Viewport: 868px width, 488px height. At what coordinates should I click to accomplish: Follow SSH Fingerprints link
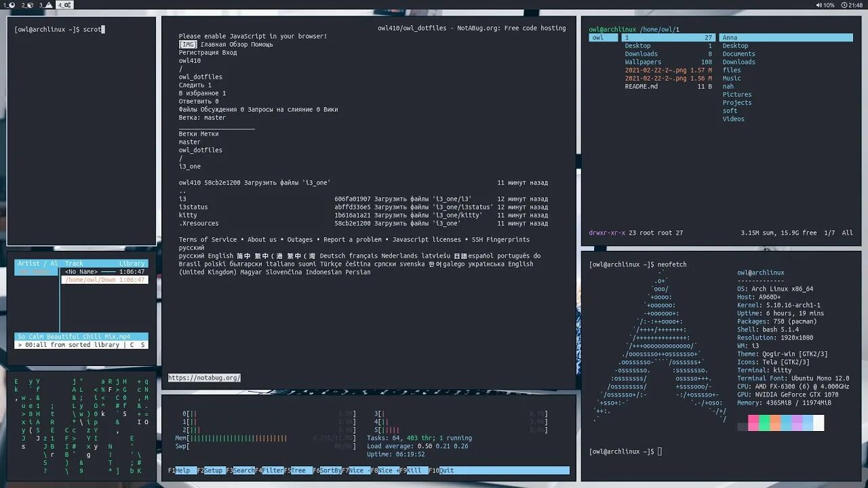[x=500, y=239]
